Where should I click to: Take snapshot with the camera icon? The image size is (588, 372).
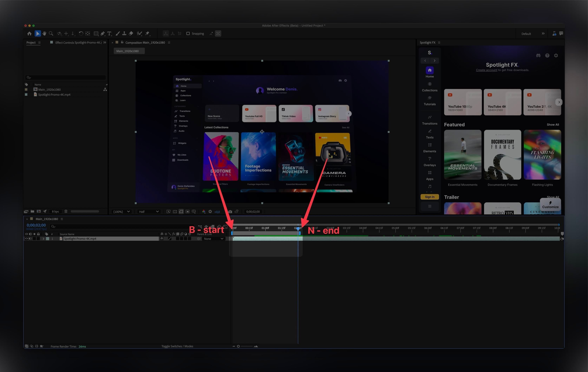(x=230, y=212)
